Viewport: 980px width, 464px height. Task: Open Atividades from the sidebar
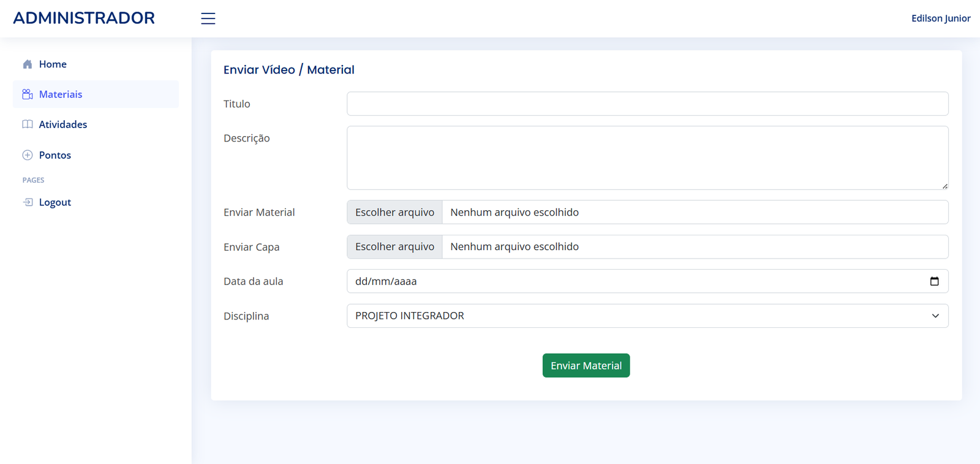[96, 124]
